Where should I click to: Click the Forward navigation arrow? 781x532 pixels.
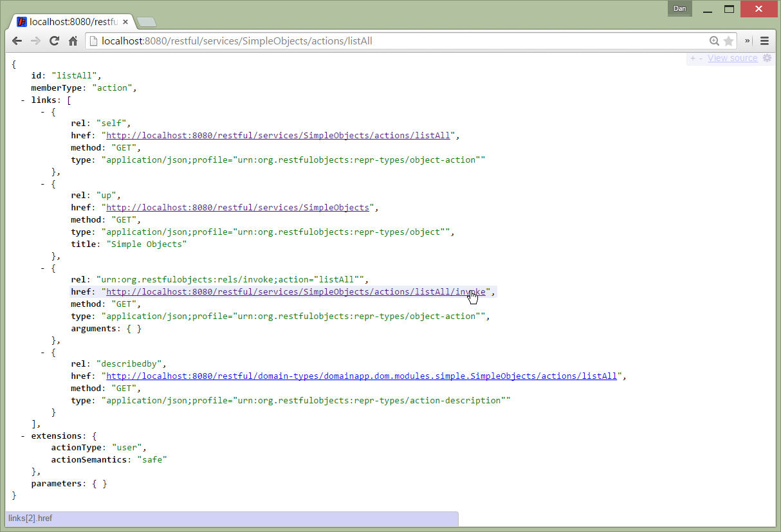(36, 41)
